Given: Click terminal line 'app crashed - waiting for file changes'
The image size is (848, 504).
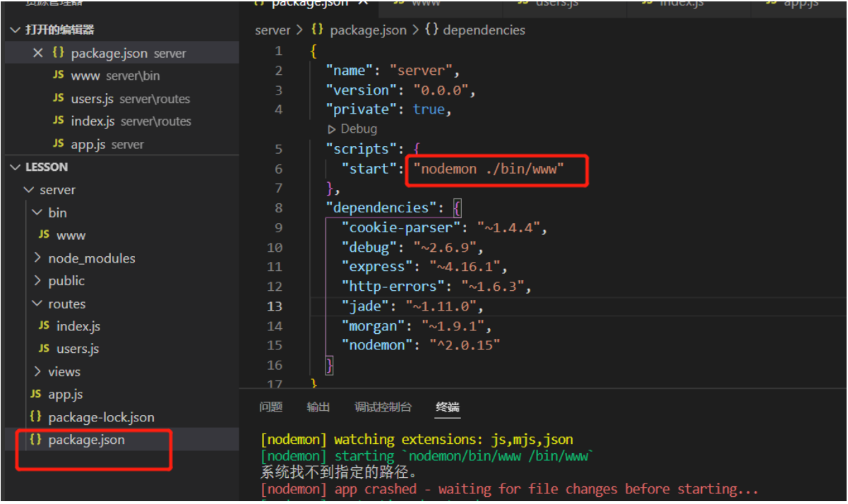Looking at the screenshot, I should pos(510,489).
